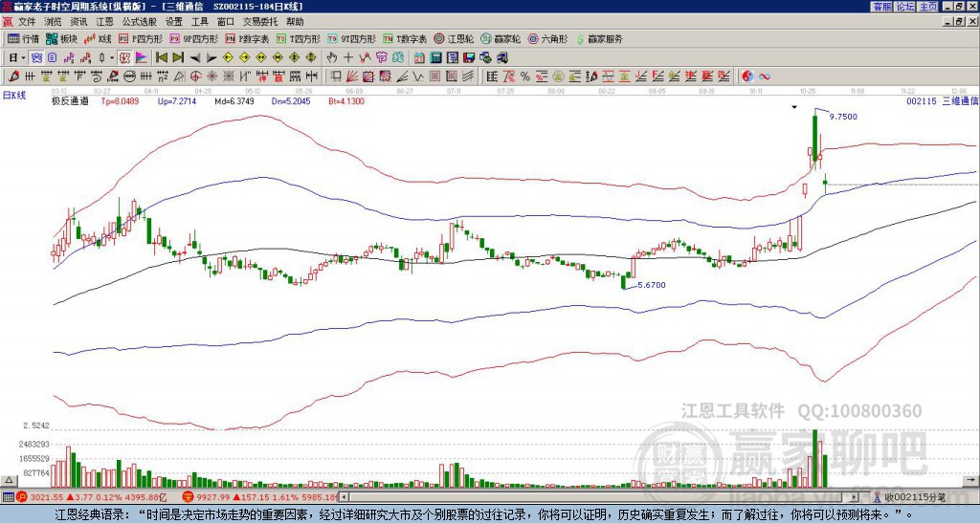Image resolution: width=980 pixels, height=524 pixels.
Task: Open the T四方形 tool
Action: [299, 38]
